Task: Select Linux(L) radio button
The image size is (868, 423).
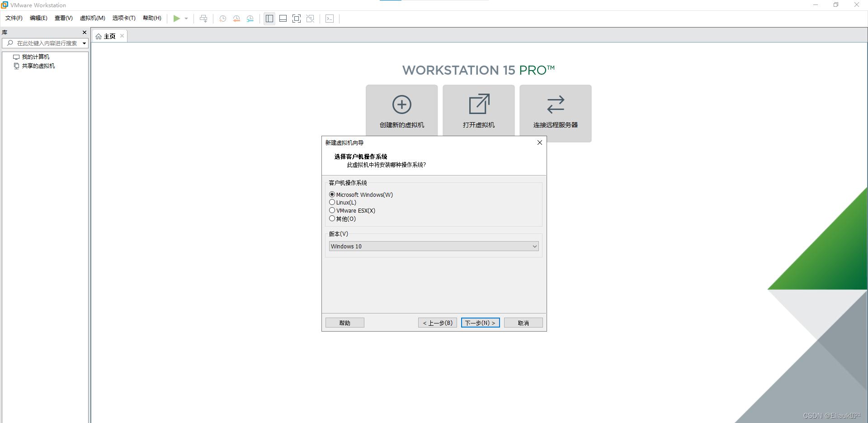Action: click(x=332, y=202)
